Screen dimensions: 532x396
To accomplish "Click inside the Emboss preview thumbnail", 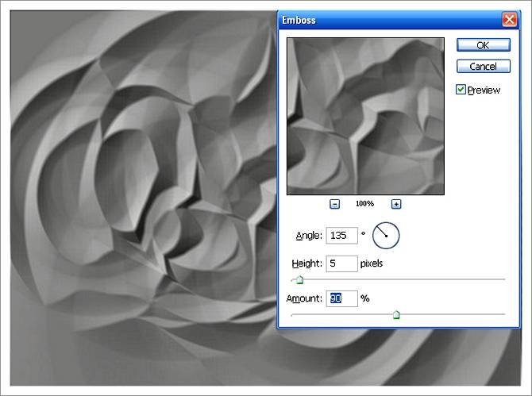I will coord(365,116).
